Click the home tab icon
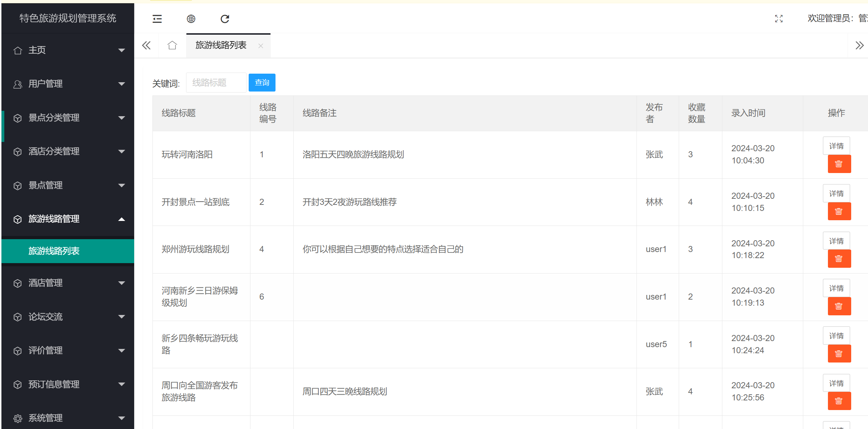This screenshot has height=429, width=868. pos(172,45)
